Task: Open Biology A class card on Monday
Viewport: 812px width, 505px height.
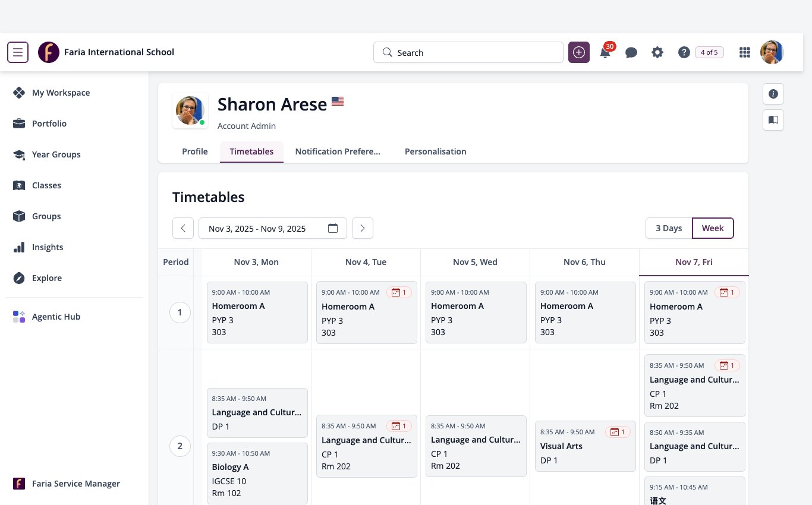Action: [x=257, y=473]
